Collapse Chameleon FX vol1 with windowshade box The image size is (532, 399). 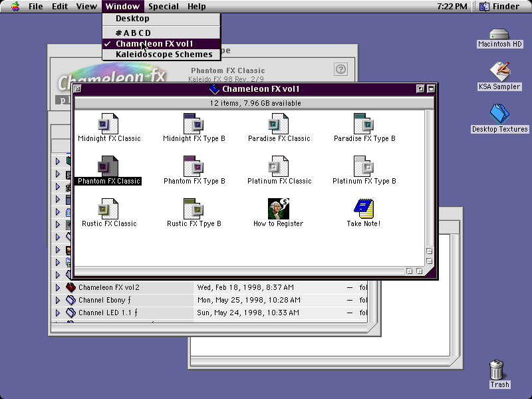click(x=431, y=89)
